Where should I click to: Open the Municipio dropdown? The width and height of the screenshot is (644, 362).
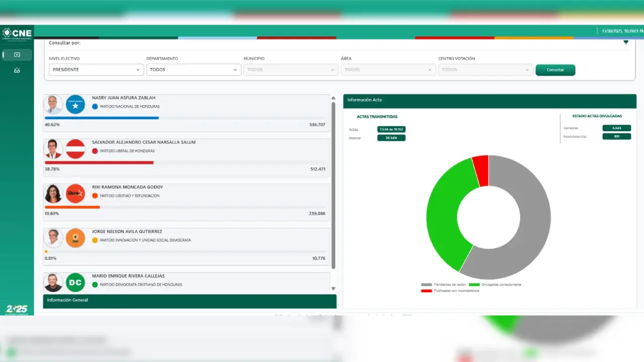tap(291, 70)
